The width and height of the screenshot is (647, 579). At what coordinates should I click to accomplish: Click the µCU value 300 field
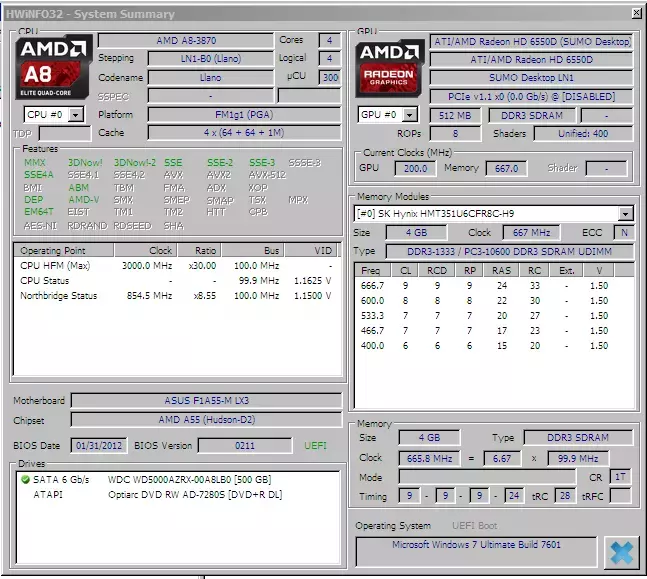pyautogui.click(x=330, y=78)
